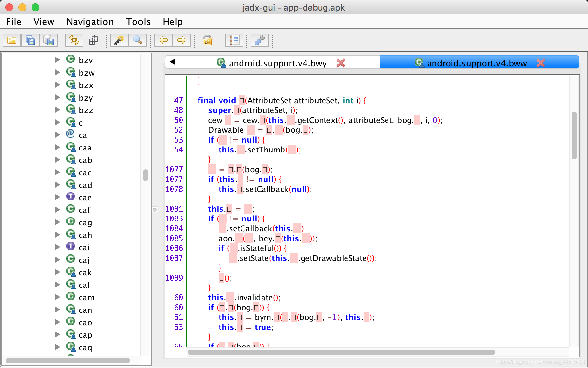Image resolution: width=588 pixels, height=368 pixels.
Task: Sync tree with editor via arrows icon
Action: point(74,40)
